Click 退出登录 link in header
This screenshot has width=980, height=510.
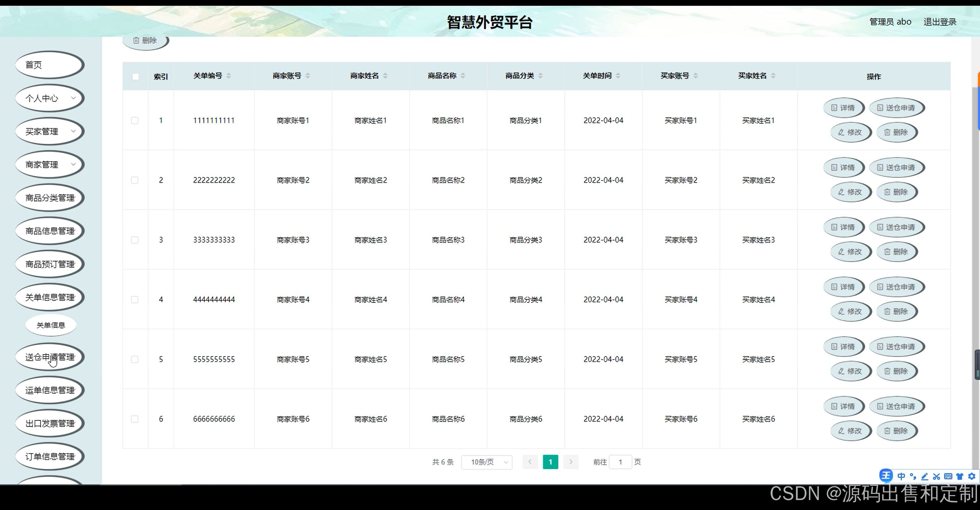pyautogui.click(x=939, y=22)
